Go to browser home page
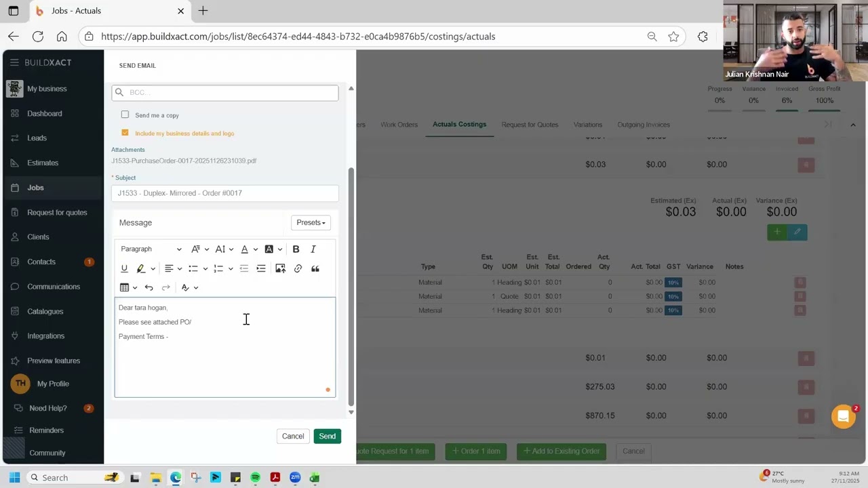The width and height of the screenshot is (868, 488). point(62,37)
